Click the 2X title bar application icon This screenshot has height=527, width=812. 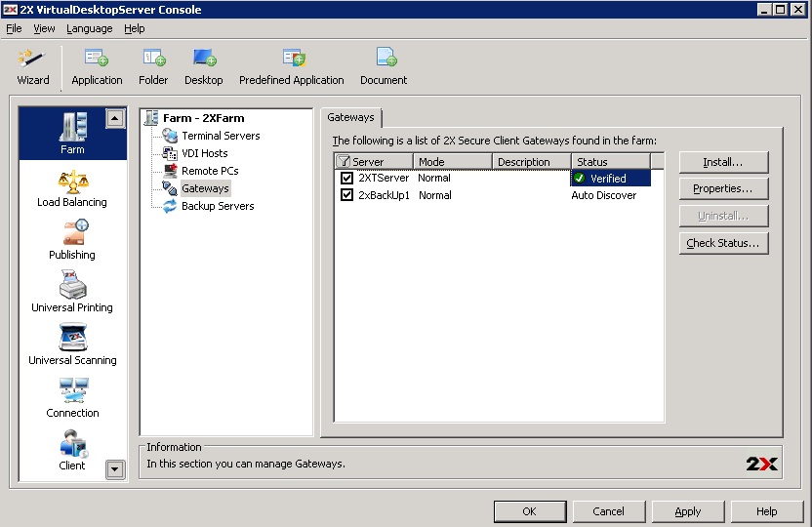[11, 10]
